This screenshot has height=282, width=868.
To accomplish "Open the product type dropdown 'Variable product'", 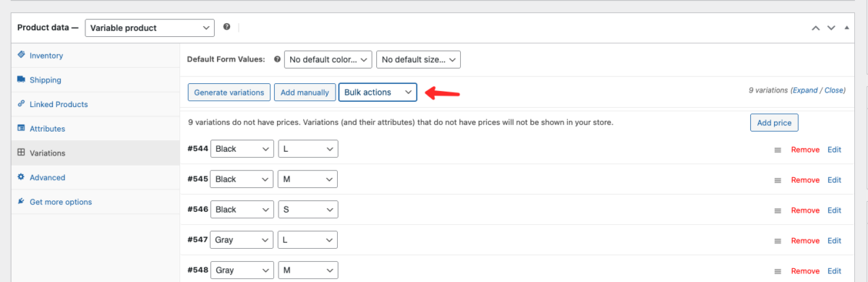I will point(150,28).
